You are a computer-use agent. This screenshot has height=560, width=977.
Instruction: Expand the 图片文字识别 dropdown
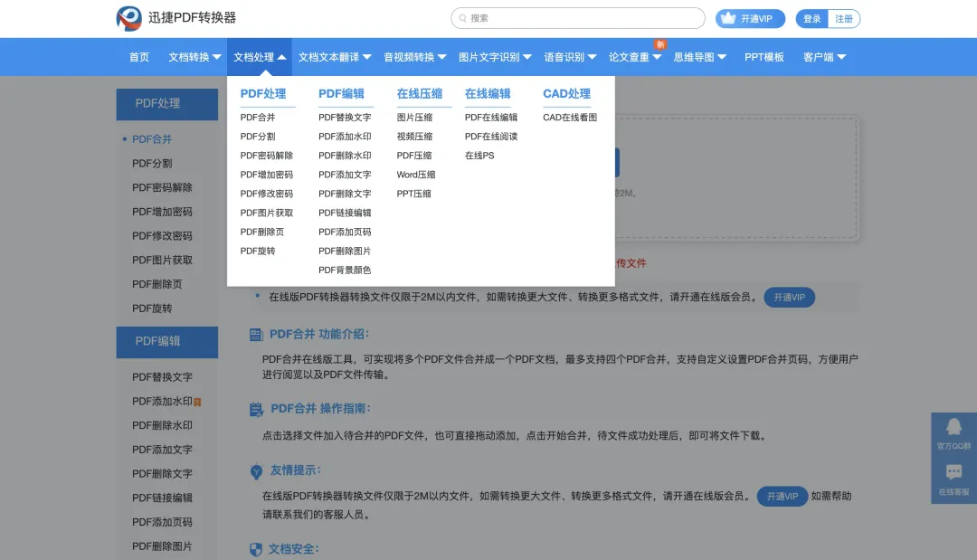(x=495, y=57)
